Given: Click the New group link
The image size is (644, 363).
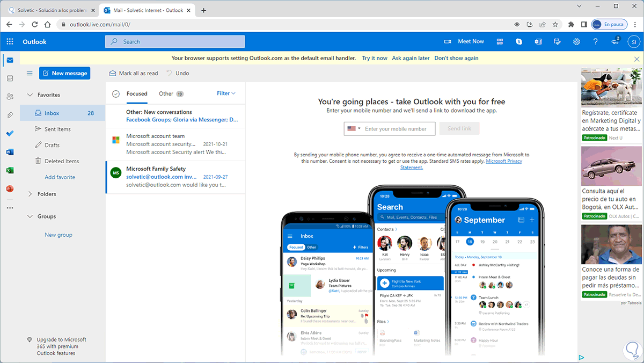Looking at the screenshot, I should [x=58, y=235].
